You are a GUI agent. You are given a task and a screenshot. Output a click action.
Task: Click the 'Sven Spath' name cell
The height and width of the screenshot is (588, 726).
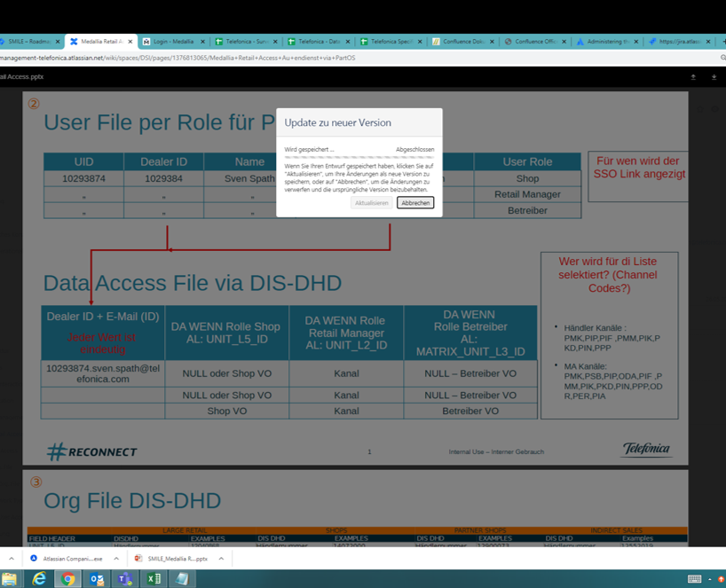(x=249, y=178)
